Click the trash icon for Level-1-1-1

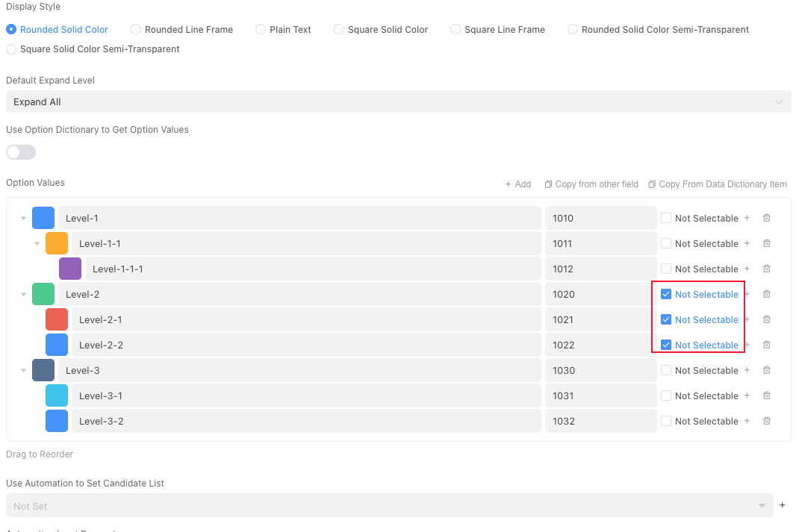pyautogui.click(x=766, y=269)
